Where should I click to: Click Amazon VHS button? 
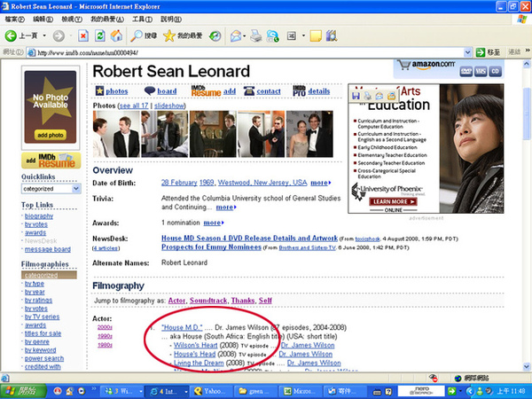coord(481,71)
